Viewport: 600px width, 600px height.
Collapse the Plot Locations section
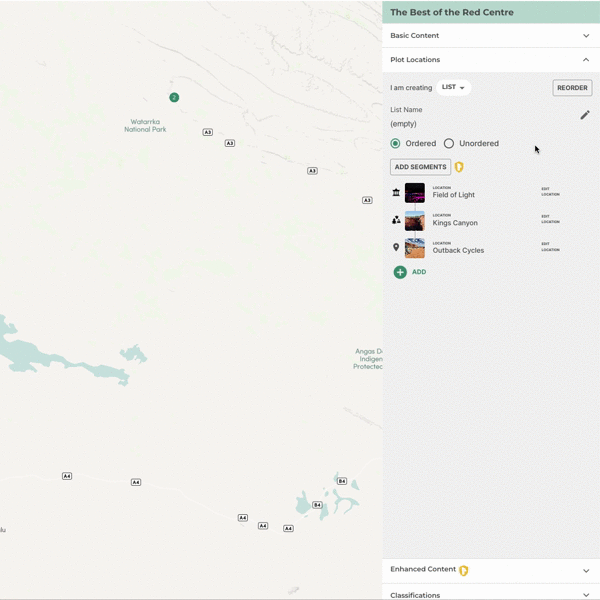[586, 60]
